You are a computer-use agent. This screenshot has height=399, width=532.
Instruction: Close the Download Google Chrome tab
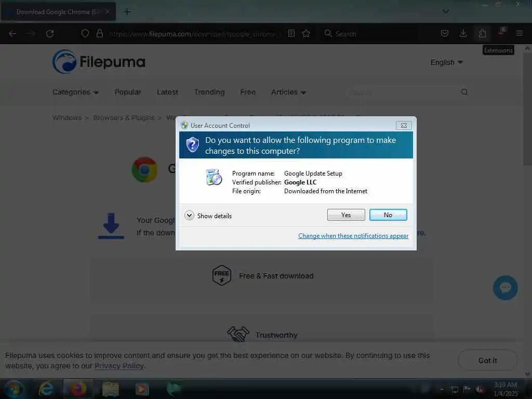click(107, 11)
